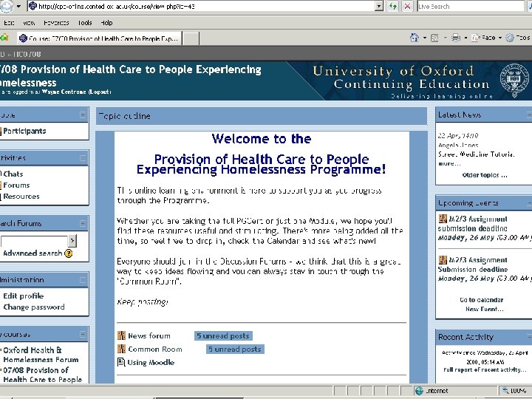Open Full report of recent activity link

485,370
